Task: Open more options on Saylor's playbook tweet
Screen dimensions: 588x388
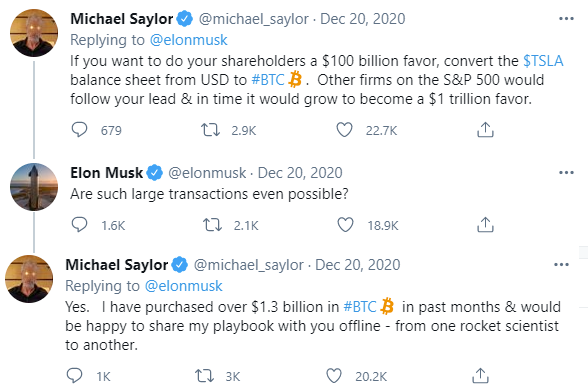Action: [x=561, y=265]
